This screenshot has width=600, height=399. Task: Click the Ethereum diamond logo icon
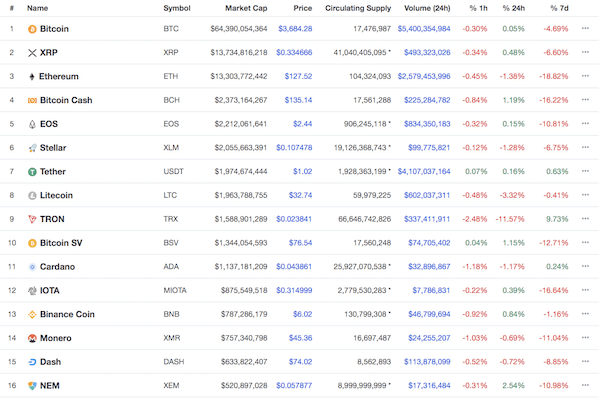[x=32, y=77]
